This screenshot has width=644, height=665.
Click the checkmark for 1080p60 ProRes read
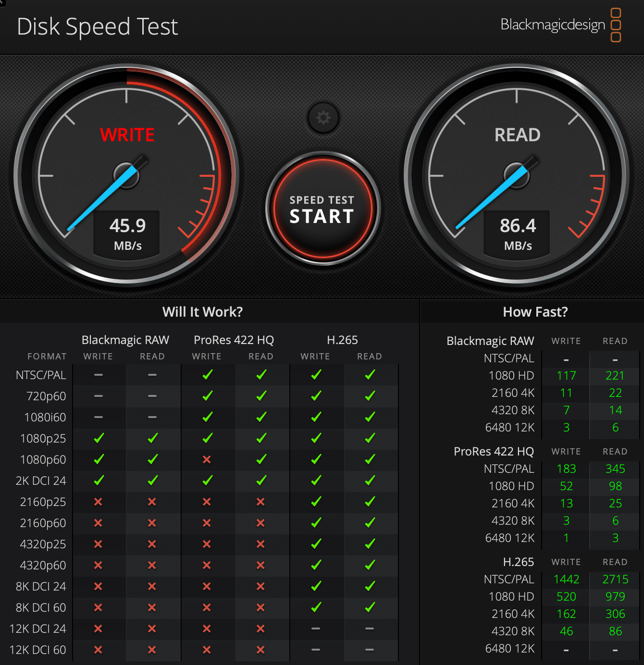coord(261,459)
